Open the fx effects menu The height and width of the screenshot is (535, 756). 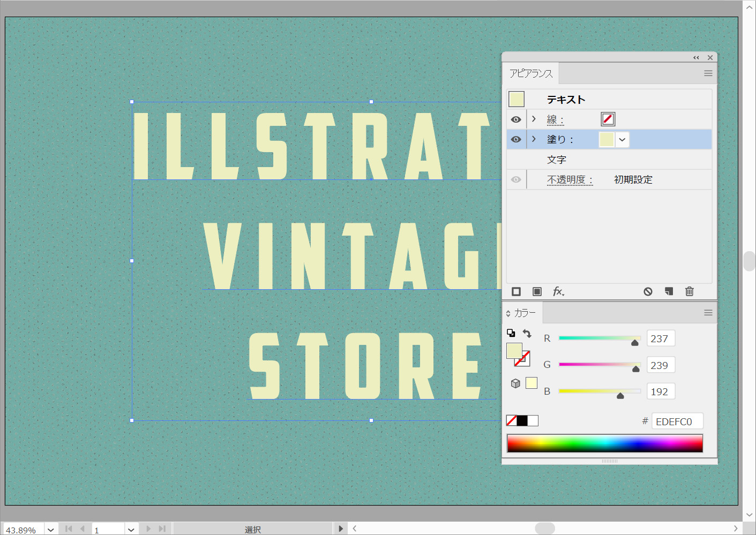558,291
